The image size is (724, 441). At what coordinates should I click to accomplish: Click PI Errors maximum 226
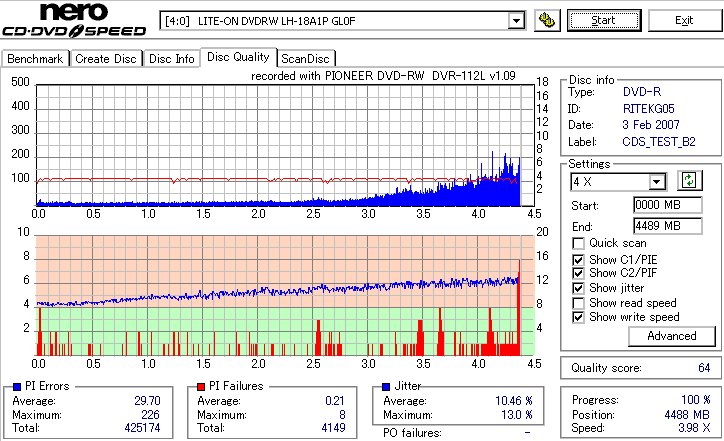click(x=151, y=415)
